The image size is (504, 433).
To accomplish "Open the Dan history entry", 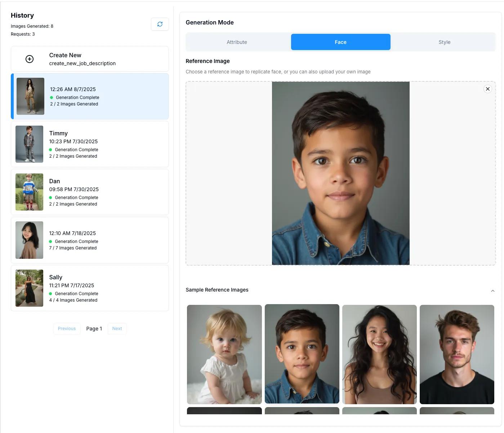I will pyautogui.click(x=90, y=192).
